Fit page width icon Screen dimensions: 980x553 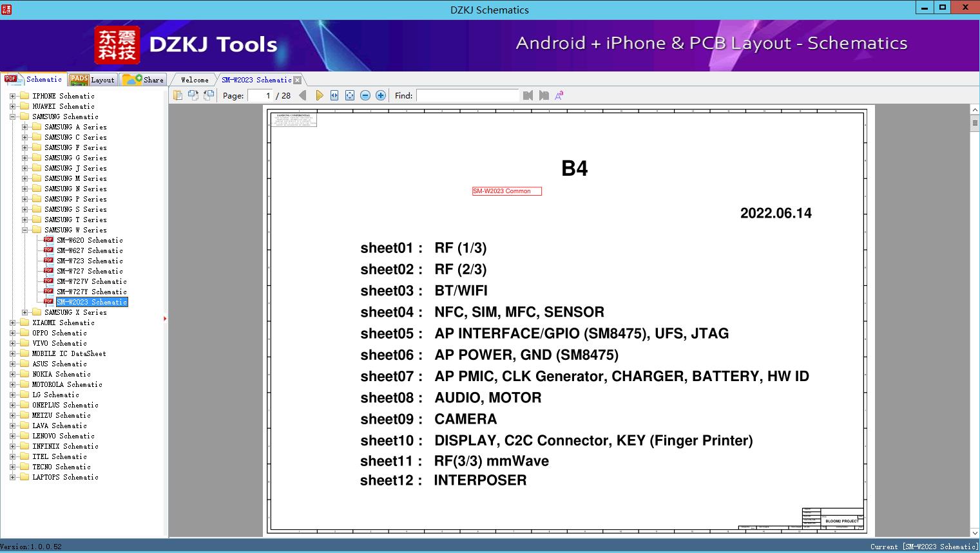point(334,95)
